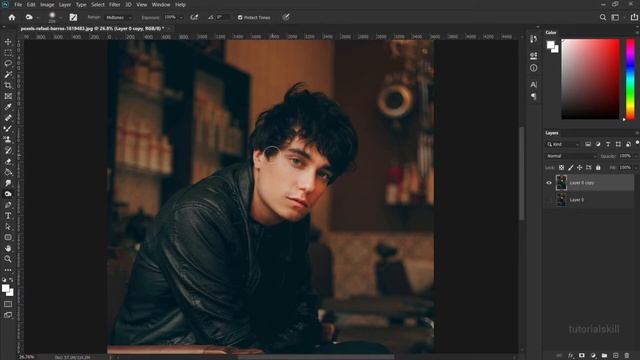Screen dimensions: 640x360
Task: Toggle Quick Mask mode icon
Action: pos(8,304)
